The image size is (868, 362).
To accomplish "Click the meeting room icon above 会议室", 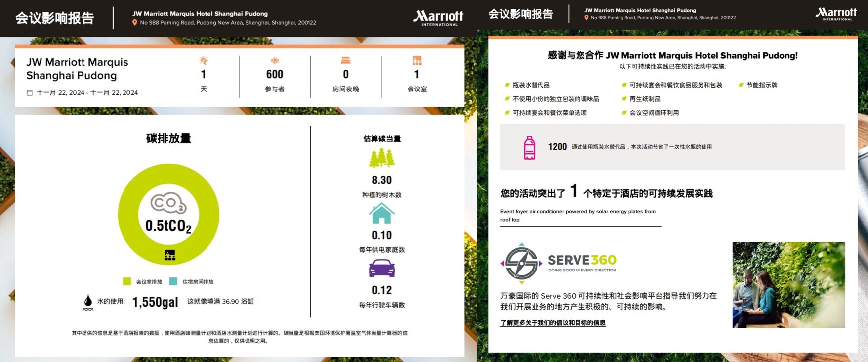I will pyautogui.click(x=417, y=61).
